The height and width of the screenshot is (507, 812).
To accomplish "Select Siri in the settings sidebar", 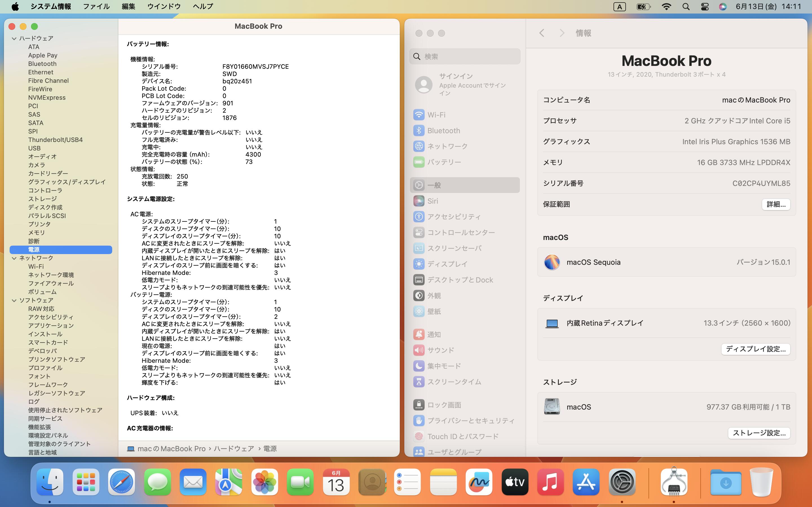I will [x=432, y=201].
